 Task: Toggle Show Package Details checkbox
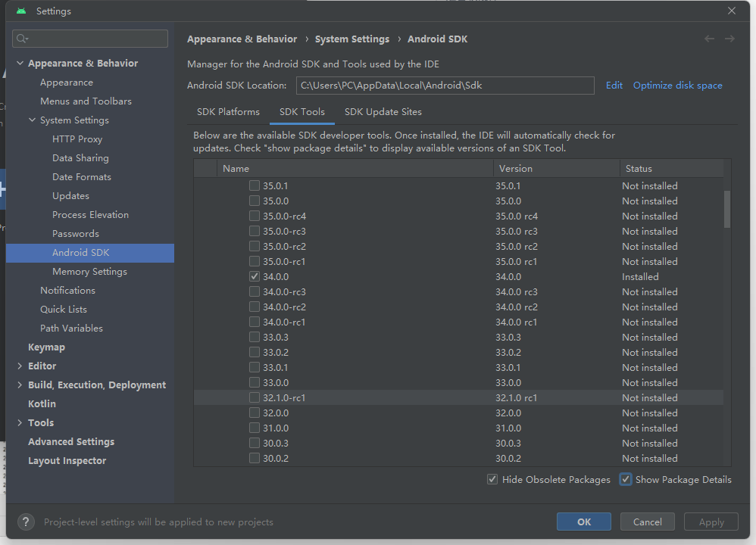coord(626,479)
